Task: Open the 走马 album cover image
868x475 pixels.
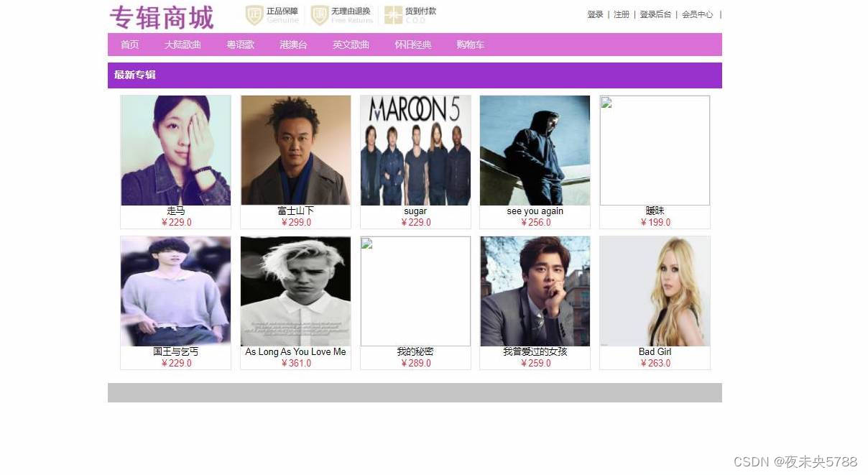Action: coord(176,150)
